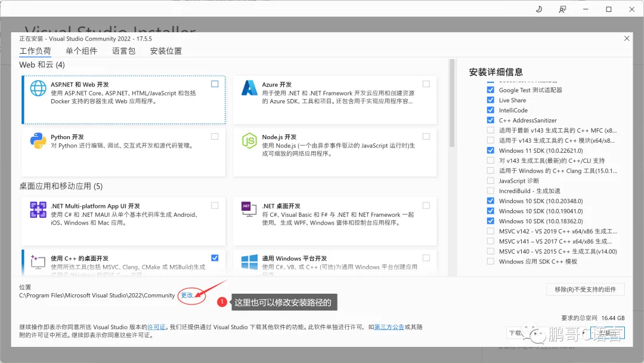Click the Windows platform logo icon
644x363 pixels.
pos(249,262)
